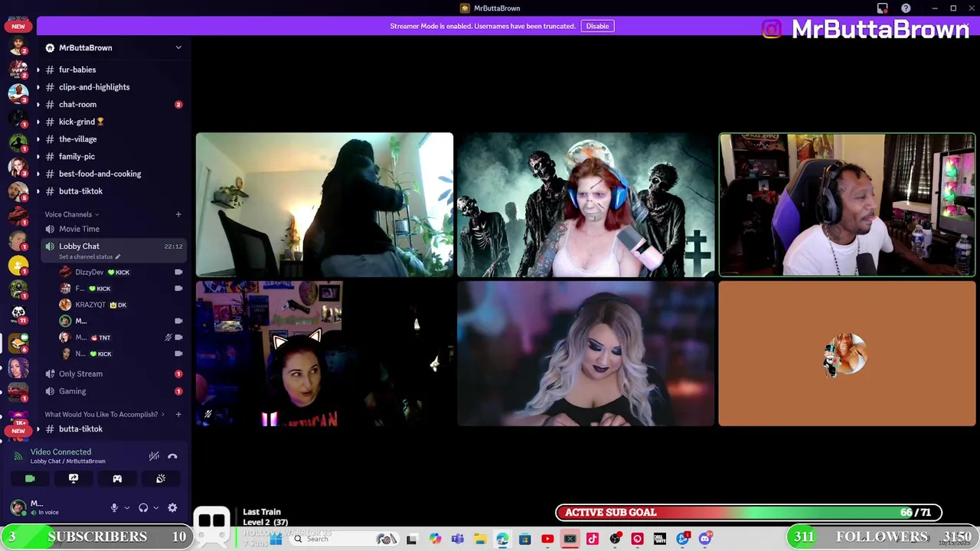980x551 pixels.
Task: Expand threads arrow next to kick-grind
Action: (x=38, y=122)
